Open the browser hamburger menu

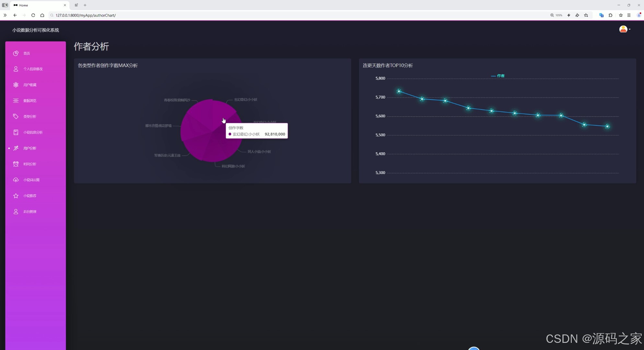coord(629,15)
